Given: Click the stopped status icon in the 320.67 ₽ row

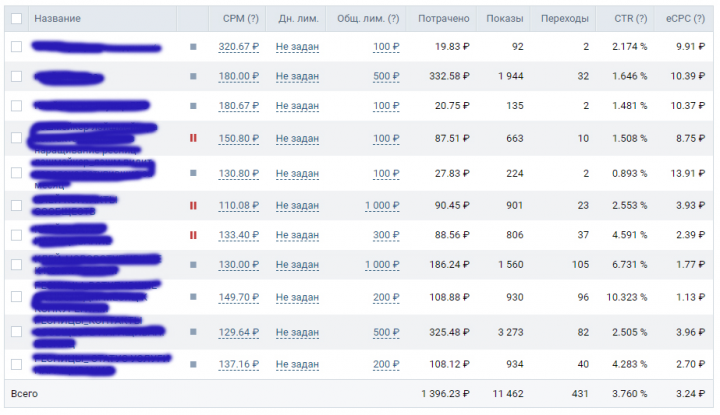Looking at the screenshot, I should coord(193,47).
